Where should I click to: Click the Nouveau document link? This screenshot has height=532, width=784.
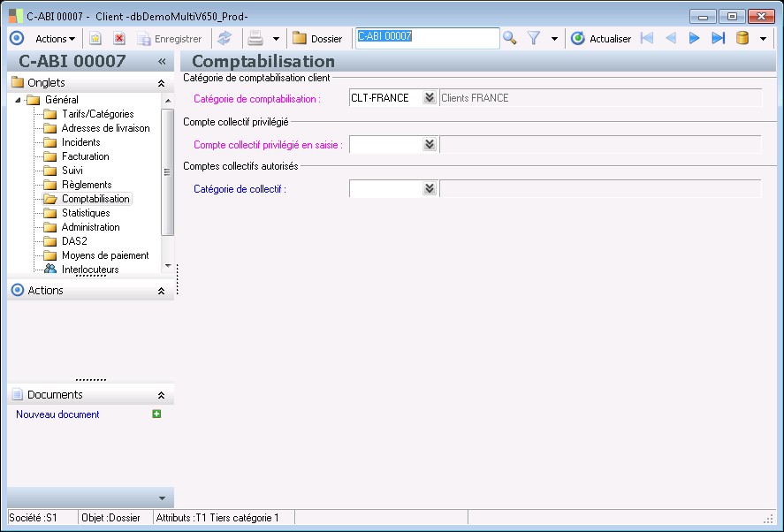coord(57,414)
